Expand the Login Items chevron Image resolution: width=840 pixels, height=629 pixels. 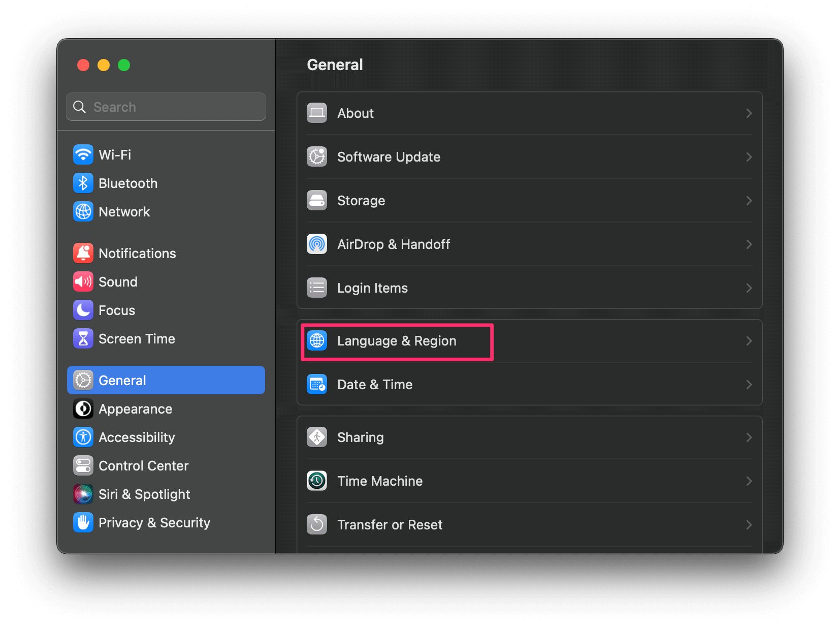(x=749, y=288)
